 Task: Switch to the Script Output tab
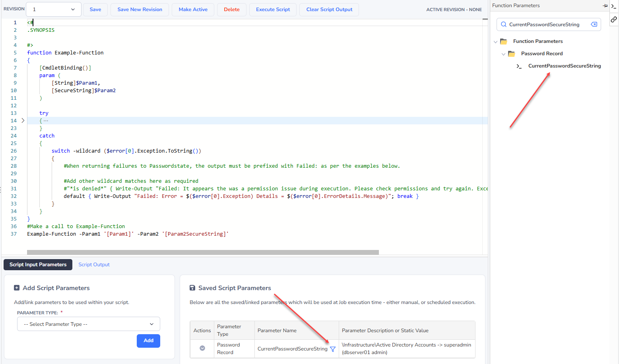click(x=94, y=265)
